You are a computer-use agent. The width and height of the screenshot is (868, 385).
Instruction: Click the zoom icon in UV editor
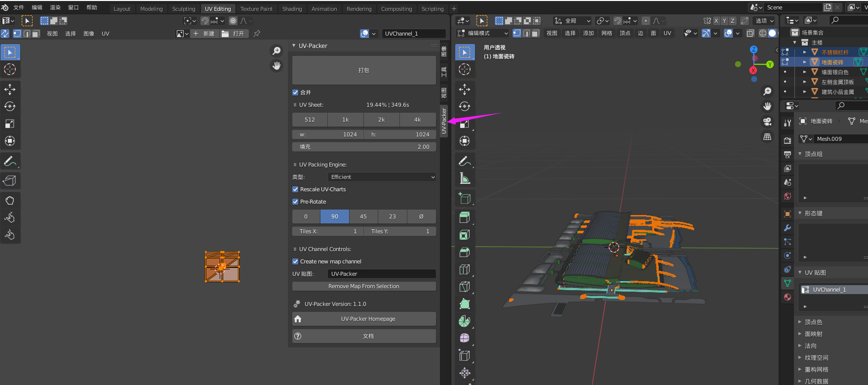pyautogui.click(x=276, y=51)
